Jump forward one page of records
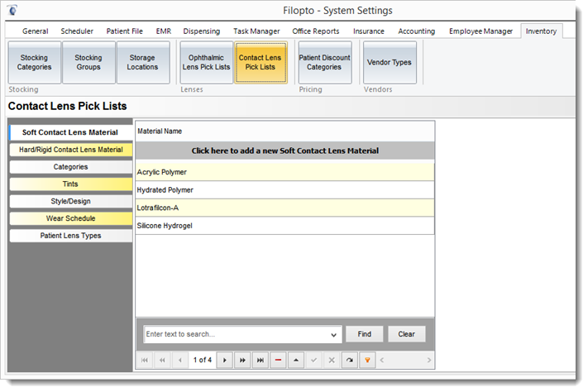 click(x=242, y=361)
